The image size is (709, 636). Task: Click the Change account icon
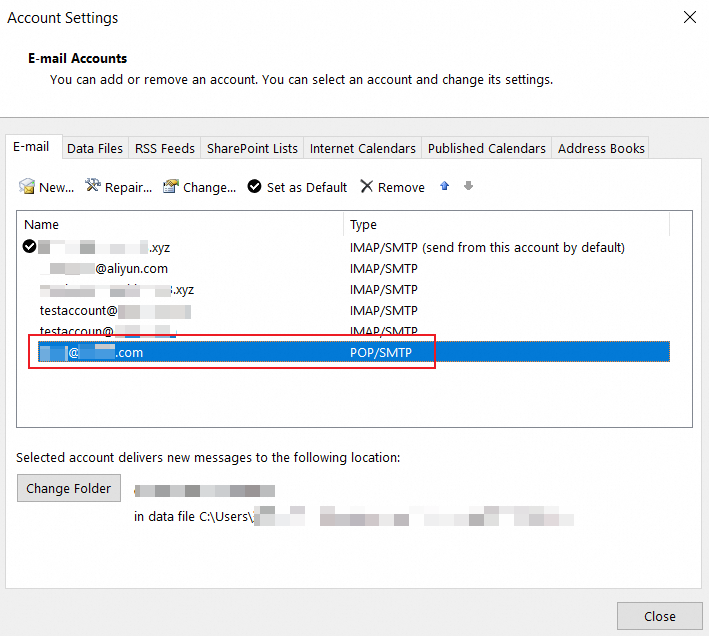pos(171,186)
